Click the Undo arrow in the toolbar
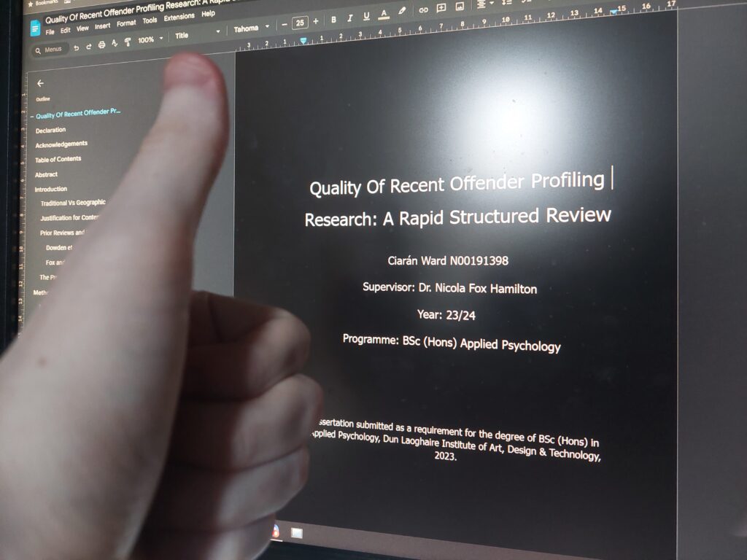The height and width of the screenshot is (560, 747). 77,47
